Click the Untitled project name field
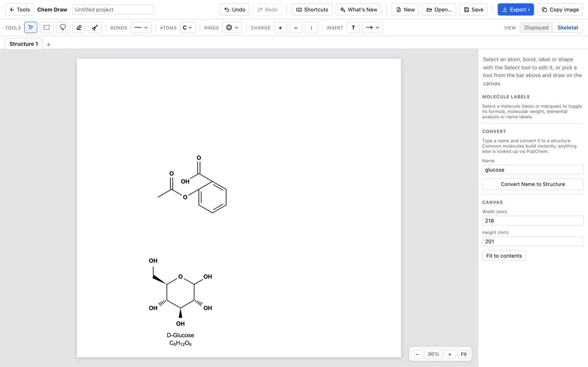 pyautogui.click(x=113, y=9)
